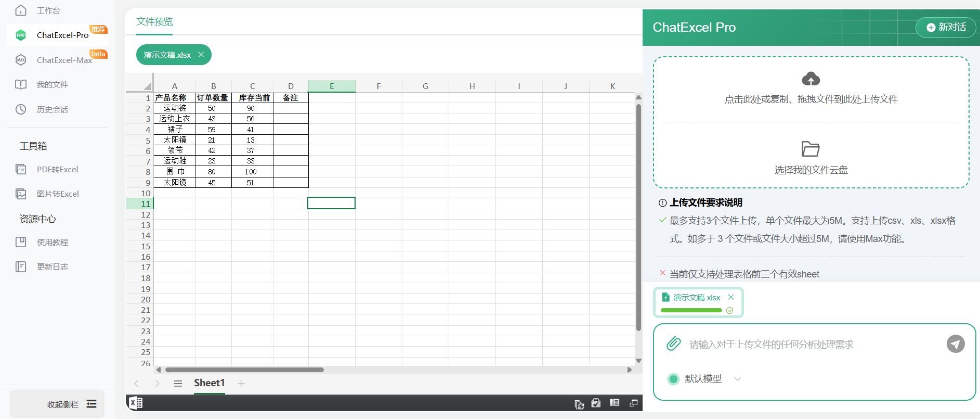Open the 更新日志 log icon

[x=21, y=266]
